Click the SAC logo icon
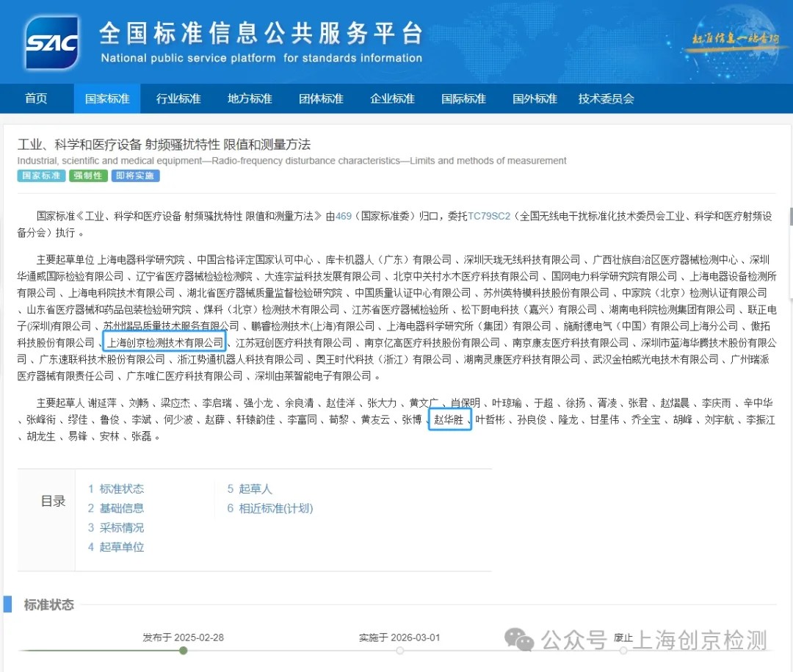Screen dimensions: 793x672 [x=51, y=43]
